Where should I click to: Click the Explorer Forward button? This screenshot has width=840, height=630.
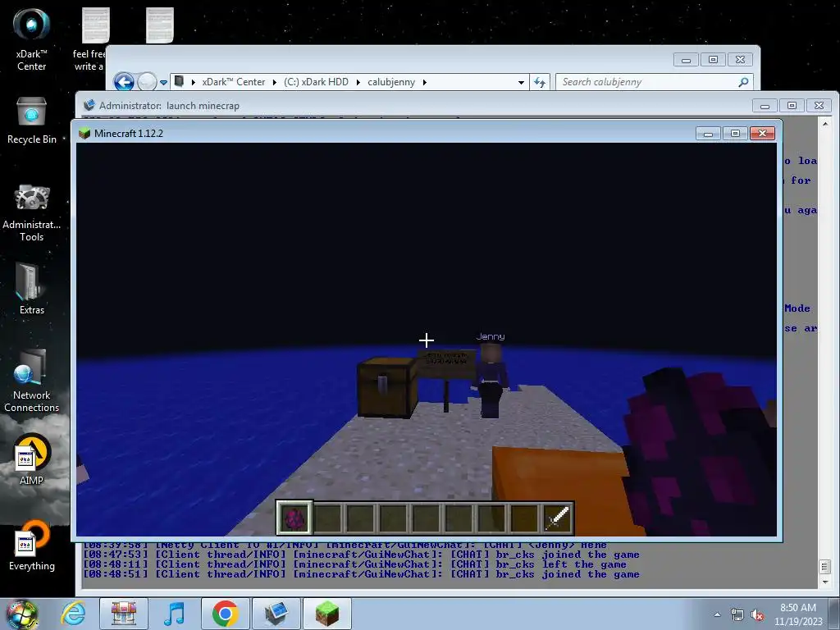pos(147,82)
